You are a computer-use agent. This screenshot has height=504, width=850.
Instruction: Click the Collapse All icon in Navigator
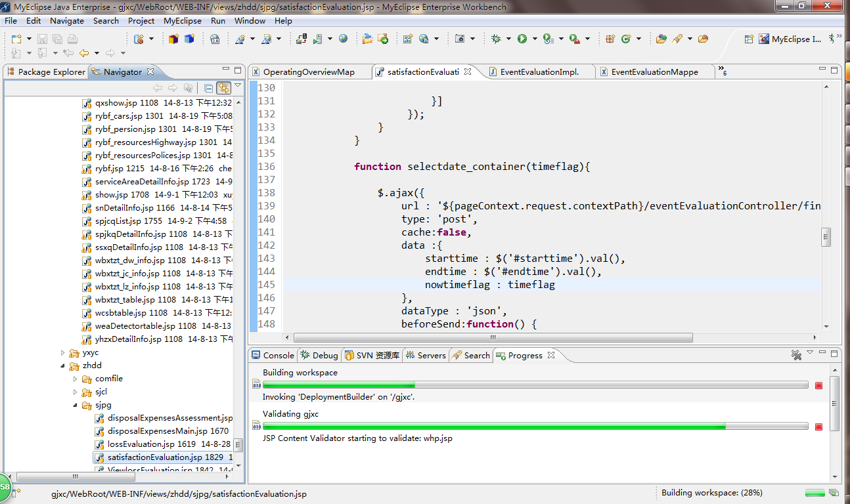point(208,88)
